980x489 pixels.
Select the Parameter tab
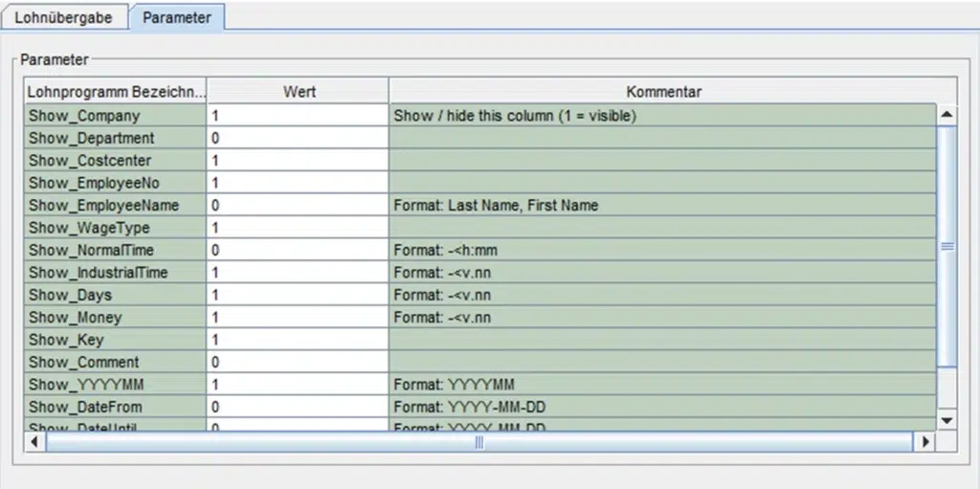(177, 18)
